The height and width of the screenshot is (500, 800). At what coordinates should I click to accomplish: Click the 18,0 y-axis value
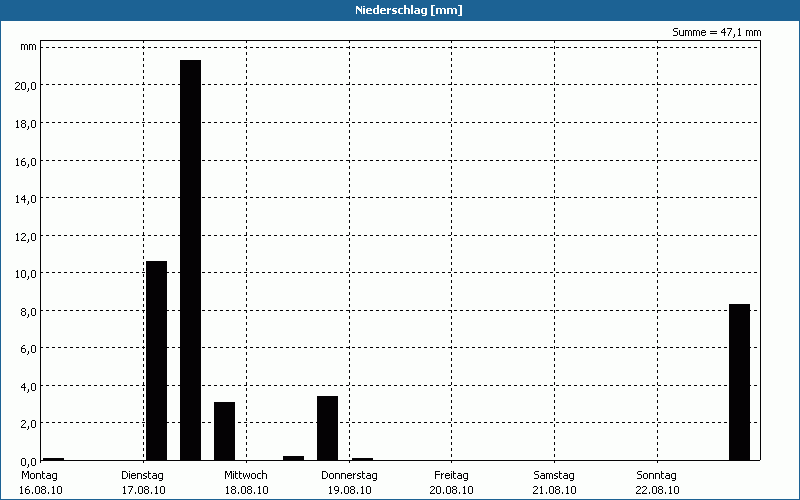pos(26,123)
